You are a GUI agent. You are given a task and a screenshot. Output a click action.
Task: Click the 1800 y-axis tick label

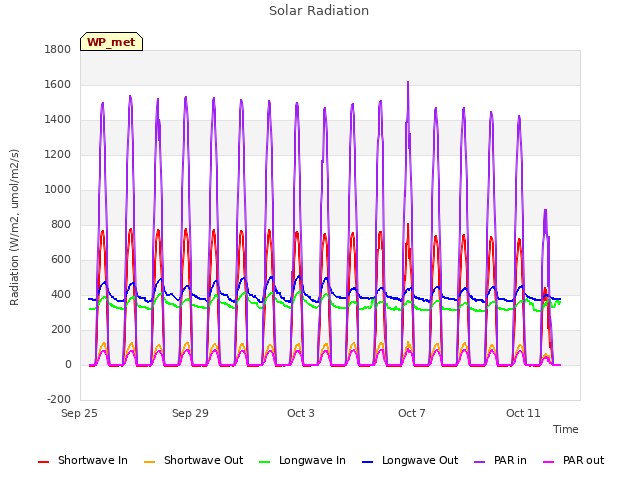58,49
